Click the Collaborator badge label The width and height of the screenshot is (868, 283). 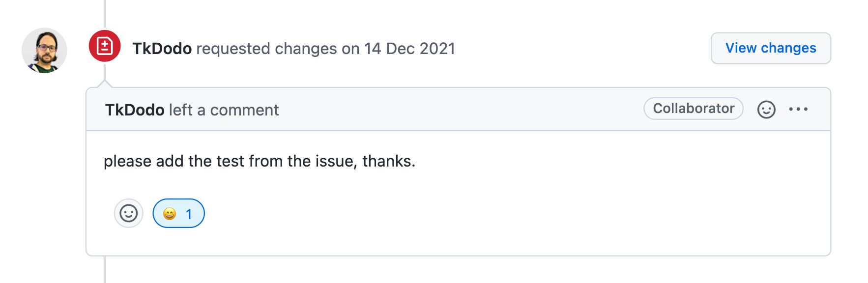(x=693, y=109)
